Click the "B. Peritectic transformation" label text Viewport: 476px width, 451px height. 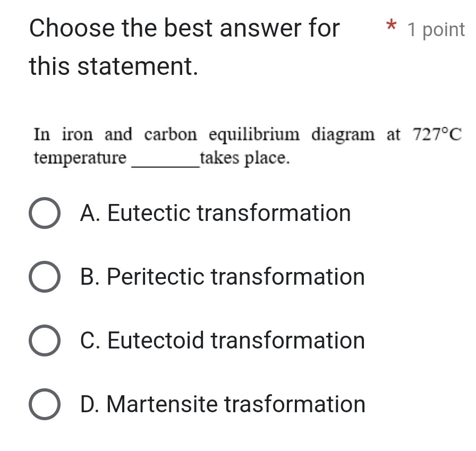(x=223, y=277)
